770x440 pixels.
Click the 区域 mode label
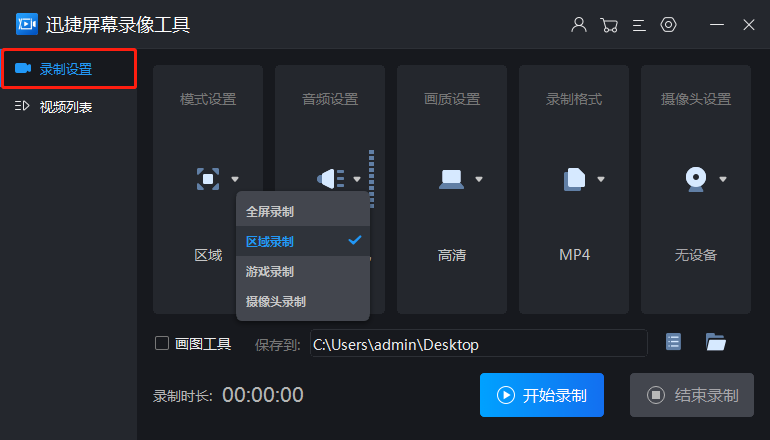(x=208, y=255)
